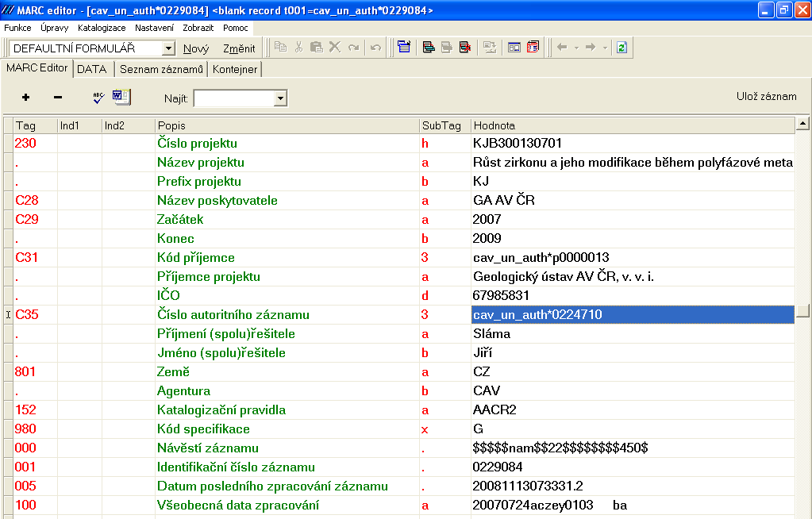
Task: Select the value cav_un_auth*p0000013
Action: [x=633, y=257]
